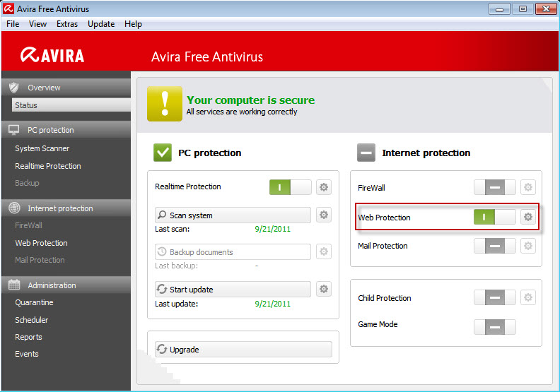Click the Last scan date 9/21/2011

point(272,229)
